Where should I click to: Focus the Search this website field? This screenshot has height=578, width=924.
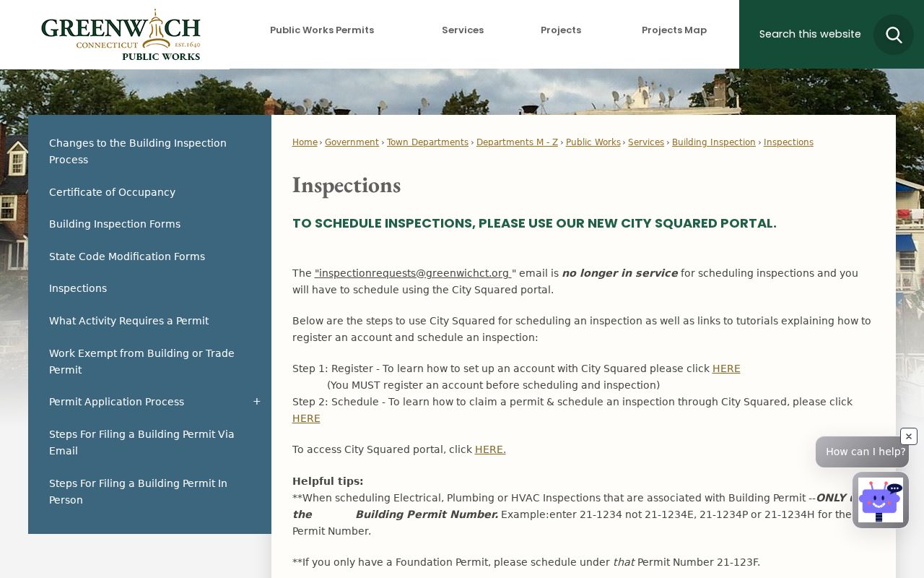[810, 34]
